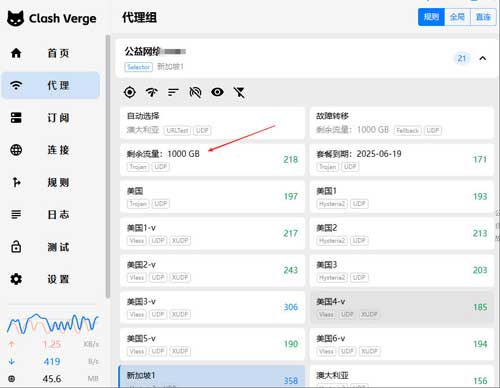Click the 171 delay value
Screen dimensions: 500x388
(480, 160)
